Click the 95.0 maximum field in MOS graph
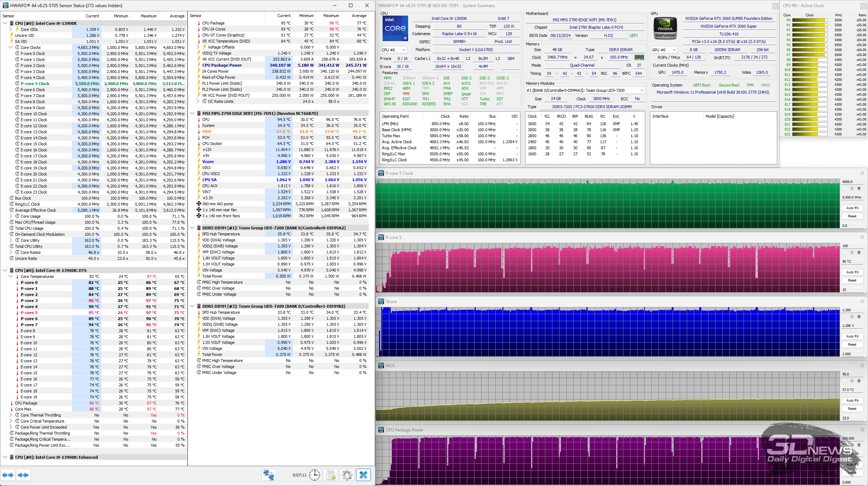The height and width of the screenshot is (486, 868). (852, 374)
